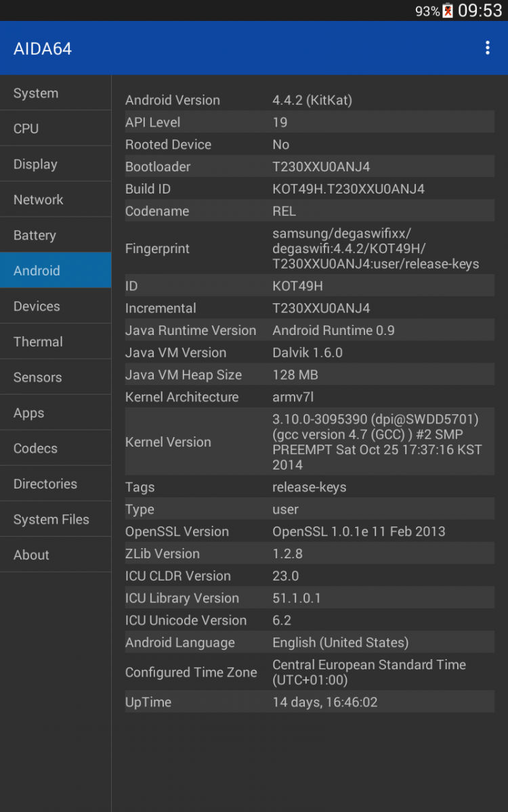508x812 pixels.
Task: Switch to the CPU section
Action: 56,129
